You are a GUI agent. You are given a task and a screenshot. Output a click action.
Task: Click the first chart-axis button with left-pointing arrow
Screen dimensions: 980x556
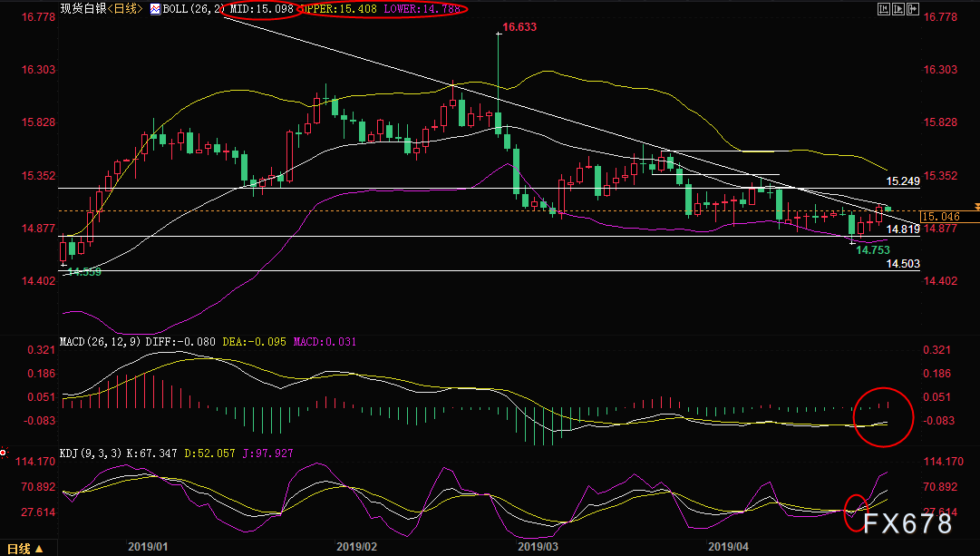[882, 10]
